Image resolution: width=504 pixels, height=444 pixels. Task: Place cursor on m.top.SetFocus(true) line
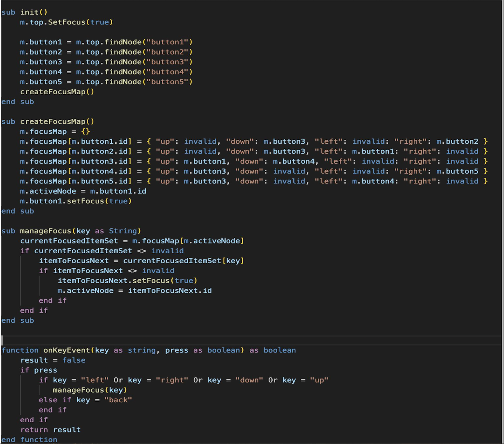coord(66,22)
